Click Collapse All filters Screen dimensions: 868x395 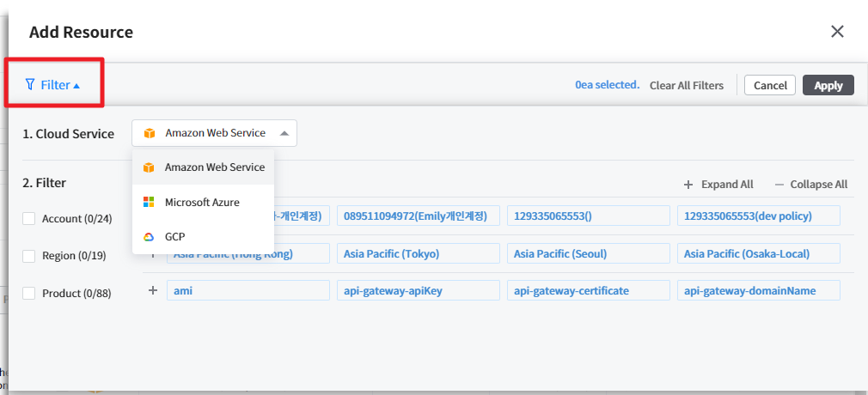[810, 185]
